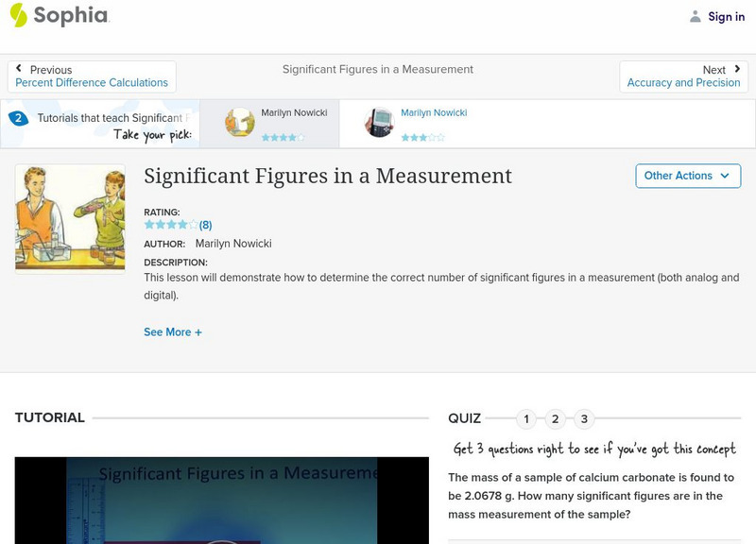Click the tutorial video player

point(222,501)
